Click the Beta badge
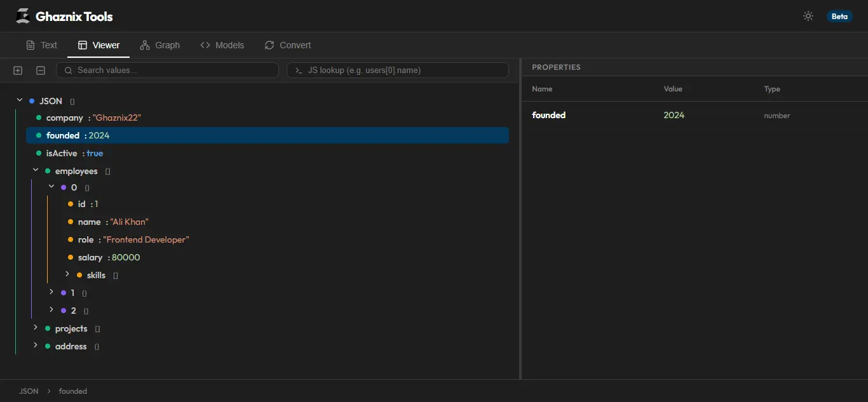868x402 pixels. 839,17
